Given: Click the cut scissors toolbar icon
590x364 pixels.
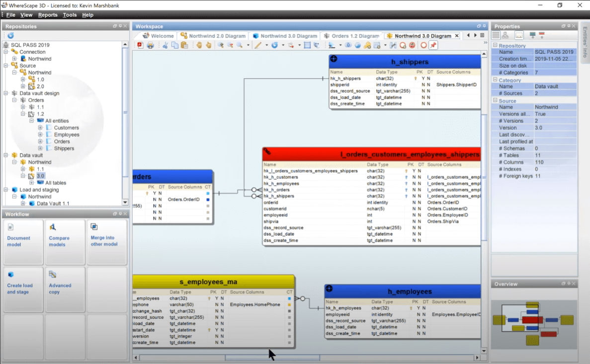Looking at the screenshot, I should click(x=166, y=45).
